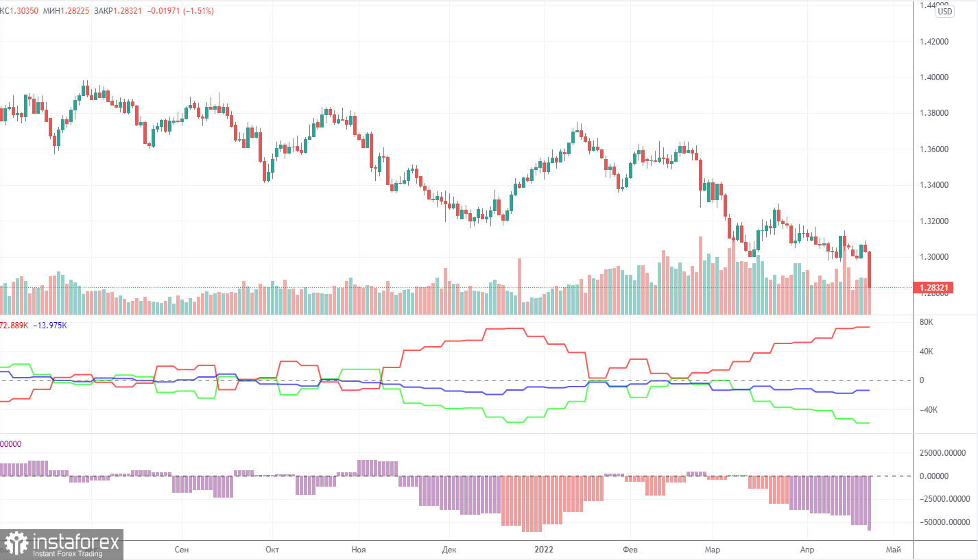Viewport: 978px width, 560px height.
Task: Click the Апр date label
Action: pyautogui.click(x=806, y=550)
